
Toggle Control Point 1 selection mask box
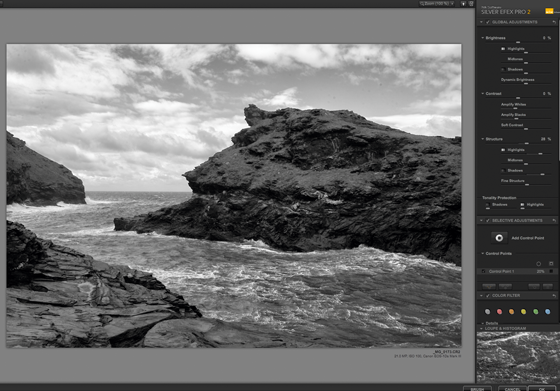(x=551, y=271)
